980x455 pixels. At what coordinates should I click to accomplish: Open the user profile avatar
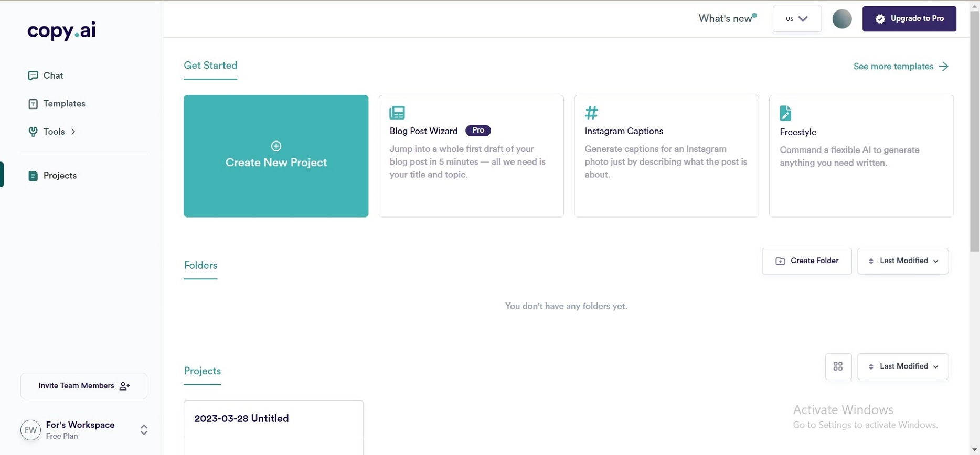point(841,19)
